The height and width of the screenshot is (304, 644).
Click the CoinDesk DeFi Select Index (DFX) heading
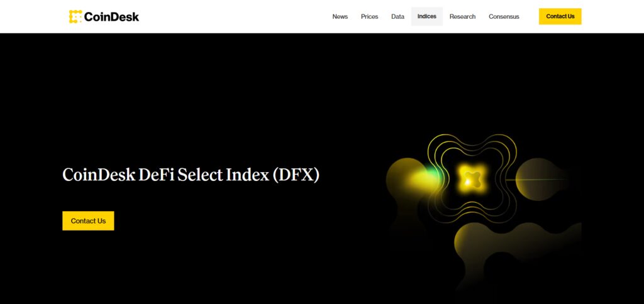click(x=191, y=175)
